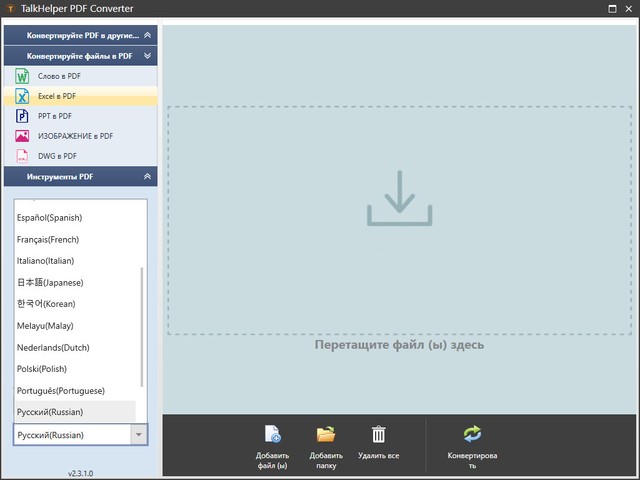This screenshot has width=640, height=480.
Task: Click the green convert arrows icon
Action: pos(472,434)
